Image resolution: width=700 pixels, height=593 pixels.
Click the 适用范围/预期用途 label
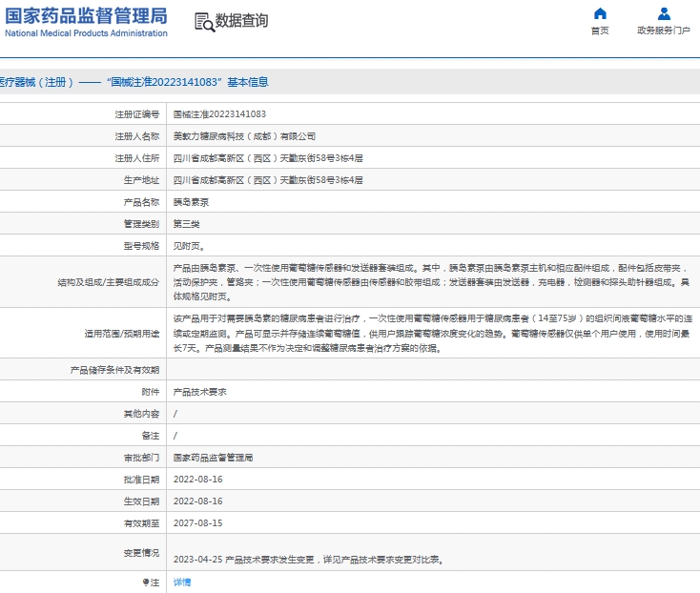click(x=122, y=334)
